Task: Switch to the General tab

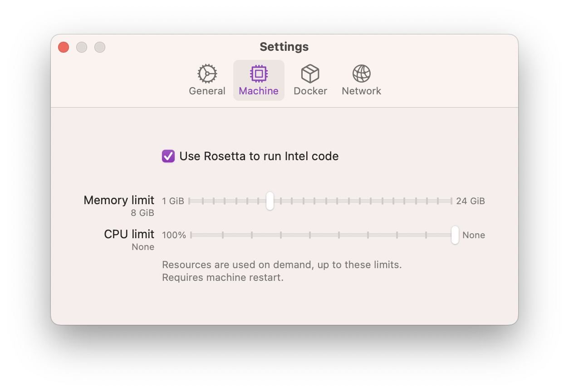Action: coord(207,91)
